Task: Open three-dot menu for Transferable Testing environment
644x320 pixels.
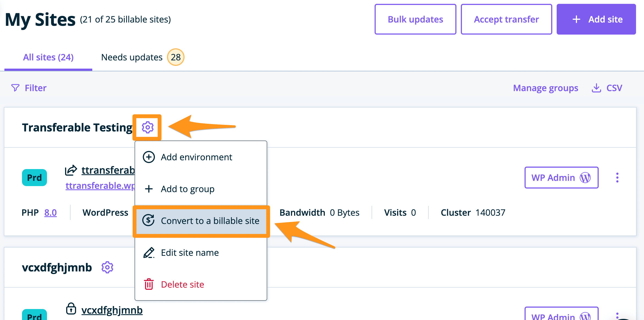Action: 617,178
